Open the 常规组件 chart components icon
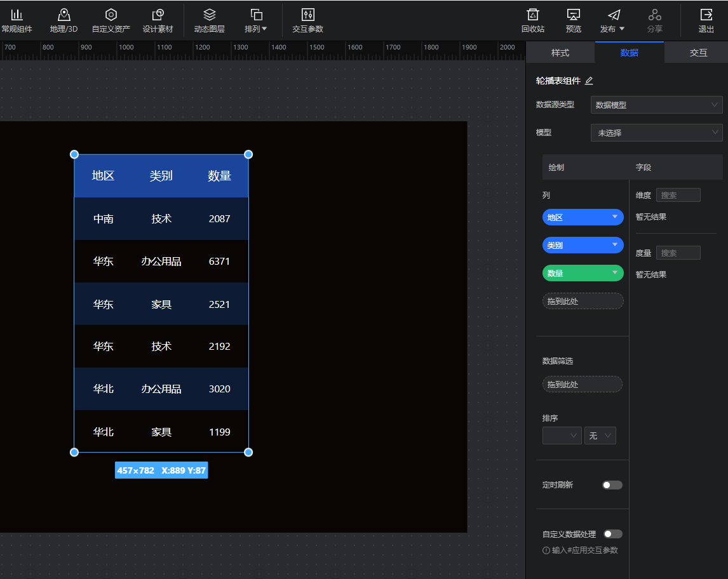This screenshot has width=728, height=579. [17, 15]
